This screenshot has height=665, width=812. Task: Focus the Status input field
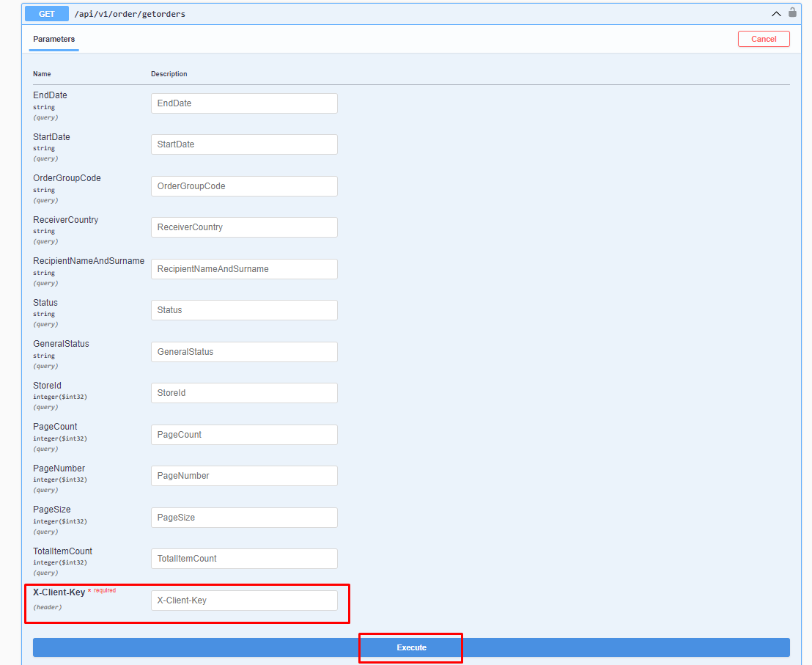[244, 310]
